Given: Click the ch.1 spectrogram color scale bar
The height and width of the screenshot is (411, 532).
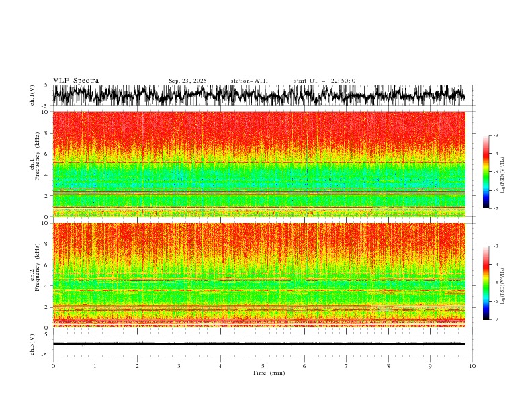Looking at the screenshot, I should [486, 172].
